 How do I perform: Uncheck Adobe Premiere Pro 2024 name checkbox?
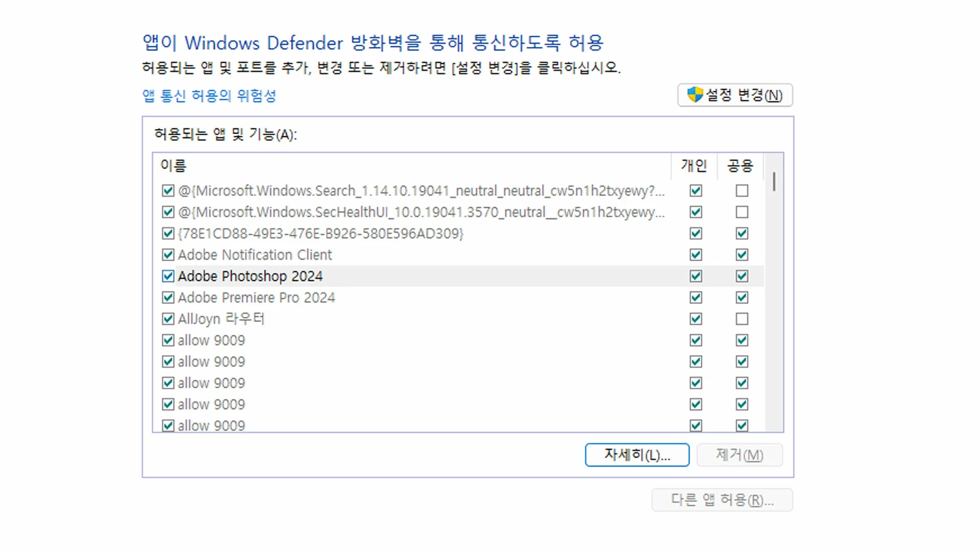(168, 297)
